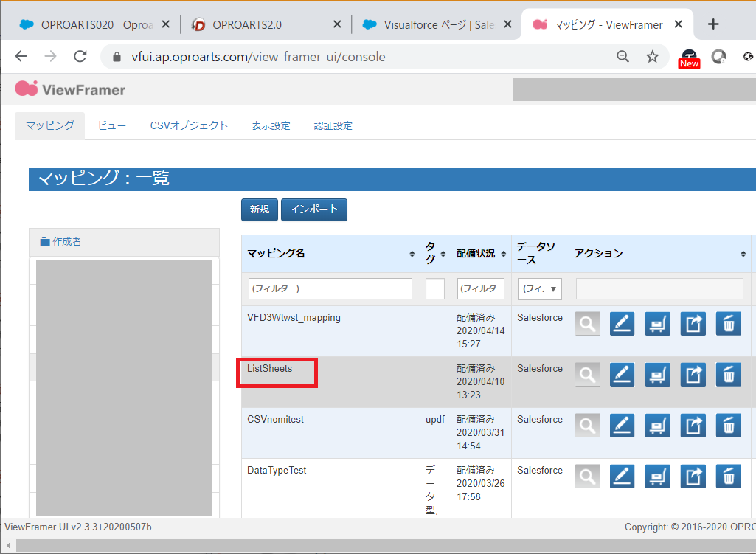
Task: Click edit pencil icon for VFD3Wtwst_mapping
Action: [622, 325]
